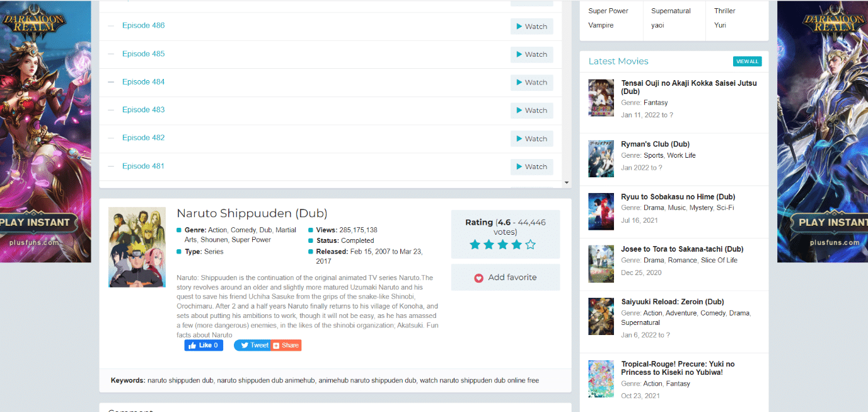
Task: Click Watch button for Episode 481
Action: click(x=531, y=167)
